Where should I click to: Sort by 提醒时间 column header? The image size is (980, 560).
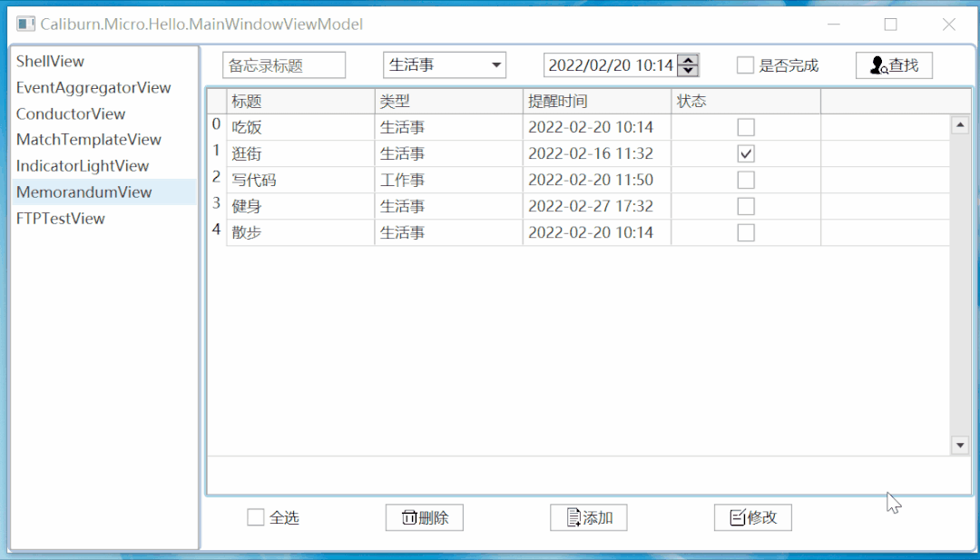(x=597, y=102)
